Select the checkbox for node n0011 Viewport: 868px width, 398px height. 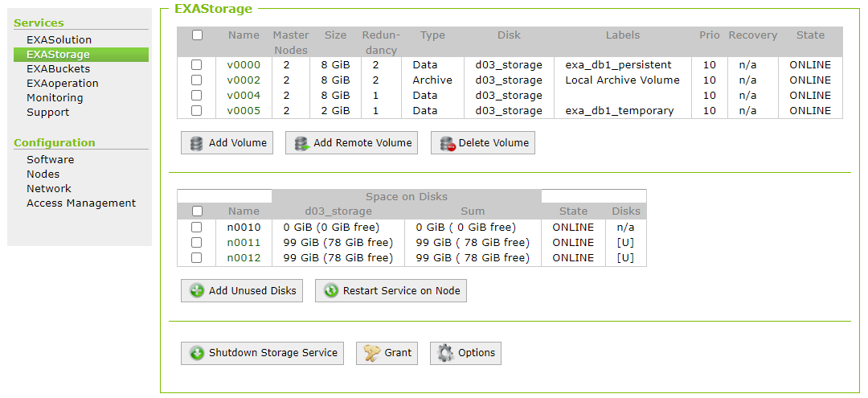(x=197, y=243)
